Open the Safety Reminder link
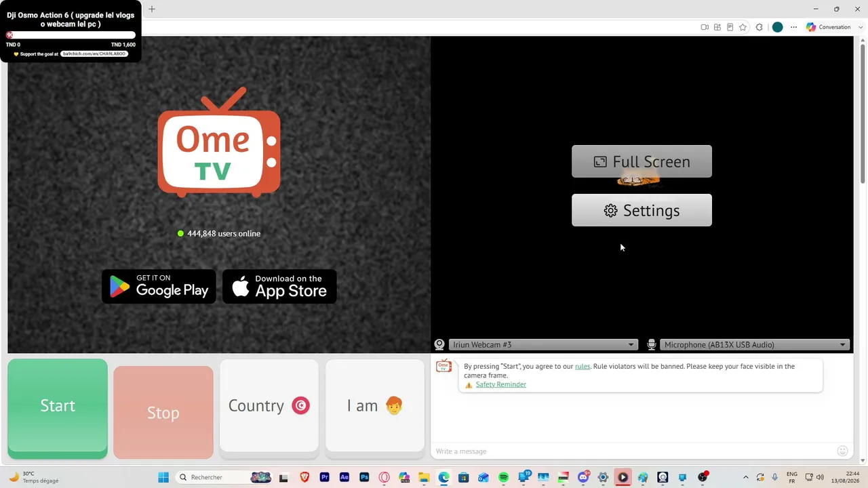This screenshot has width=868, height=488. pyautogui.click(x=500, y=384)
